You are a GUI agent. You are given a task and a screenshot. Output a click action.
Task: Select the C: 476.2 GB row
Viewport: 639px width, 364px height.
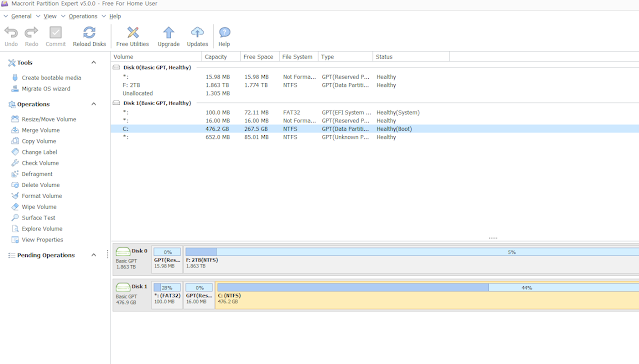click(x=375, y=129)
